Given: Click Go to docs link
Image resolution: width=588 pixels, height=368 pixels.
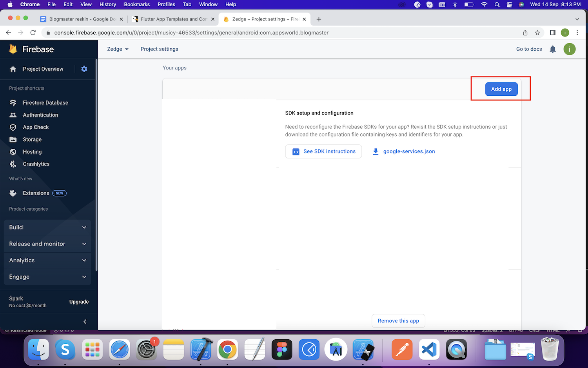Looking at the screenshot, I should click(529, 49).
